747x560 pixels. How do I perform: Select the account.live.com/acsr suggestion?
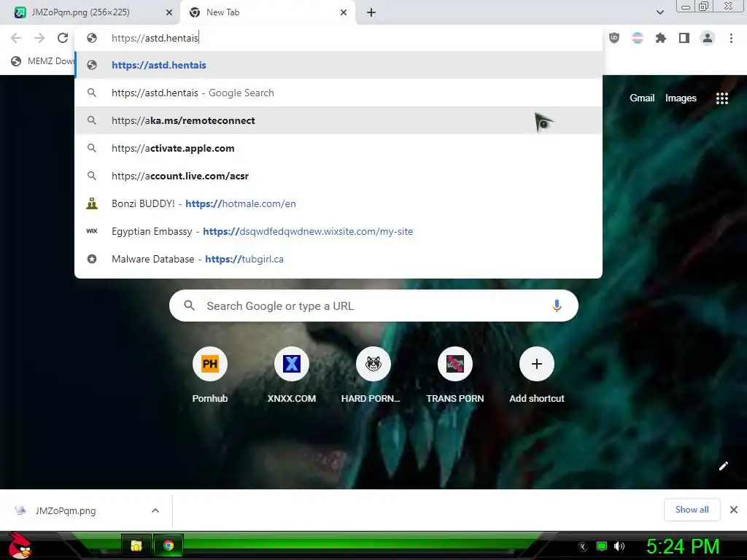pyautogui.click(x=338, y=176)
